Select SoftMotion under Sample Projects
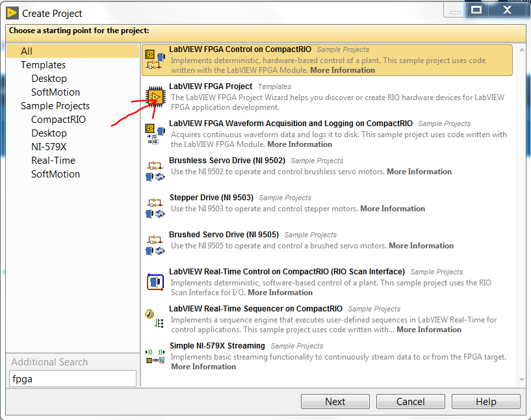 (55, 174)
